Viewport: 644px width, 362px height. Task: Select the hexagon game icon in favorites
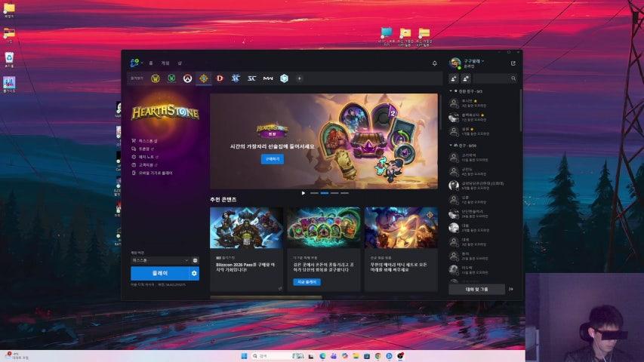pyautogui.click(x=284, y=78)
